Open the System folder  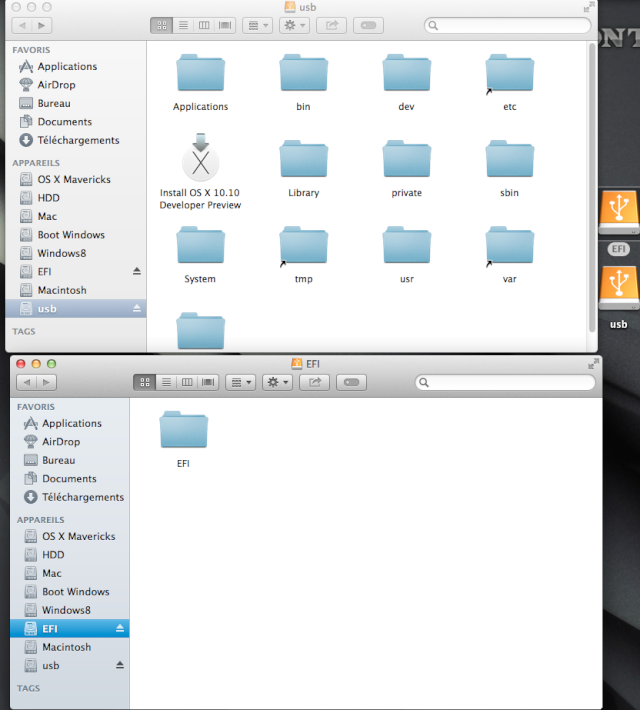coord(200,245)
